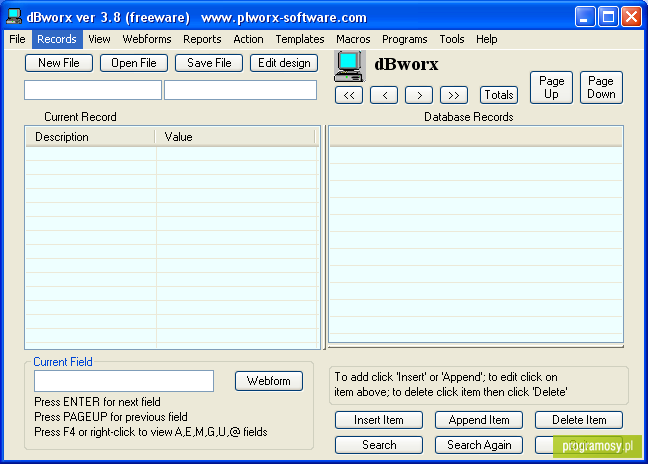
Task: Go to previous record with < button
Action: [x=384, y=95]
